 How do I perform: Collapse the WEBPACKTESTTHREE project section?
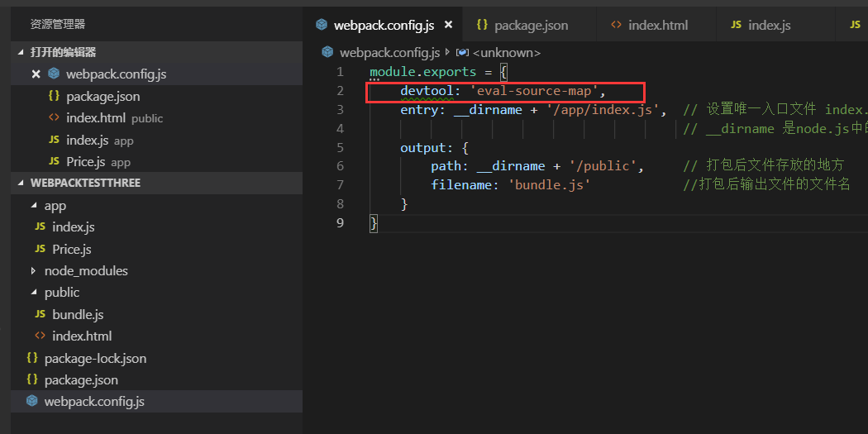pyautogui.click(x=22, y=182)
